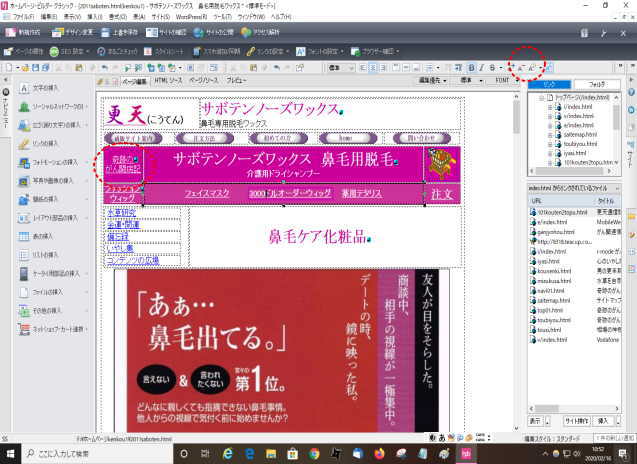Open the FONT dropdown

click(x=505, y=80)
